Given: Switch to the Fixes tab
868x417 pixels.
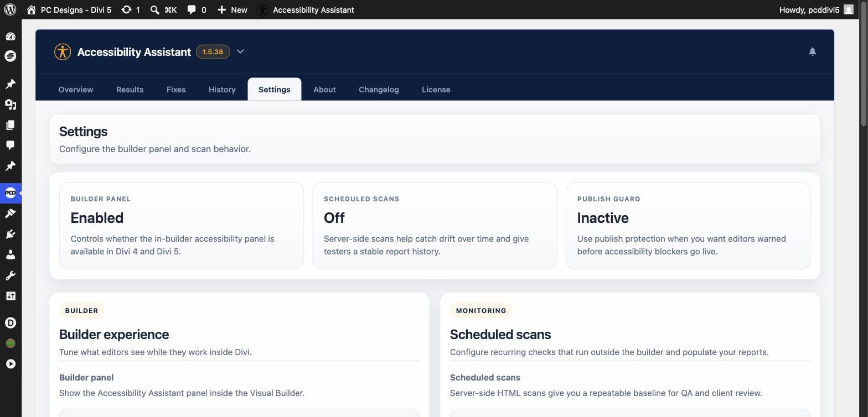Looking at the screenshot, I should pos(176,90).
